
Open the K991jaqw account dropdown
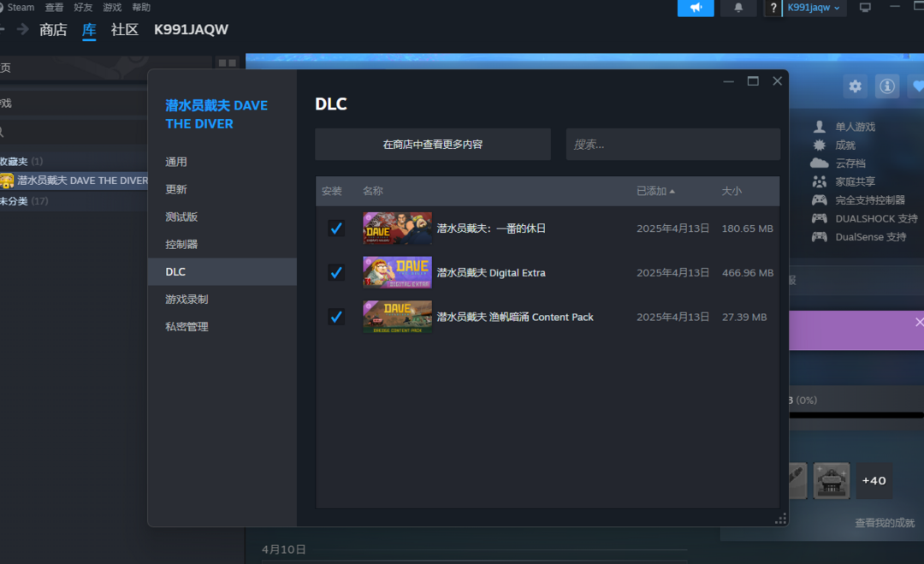[x=813, y=8]
